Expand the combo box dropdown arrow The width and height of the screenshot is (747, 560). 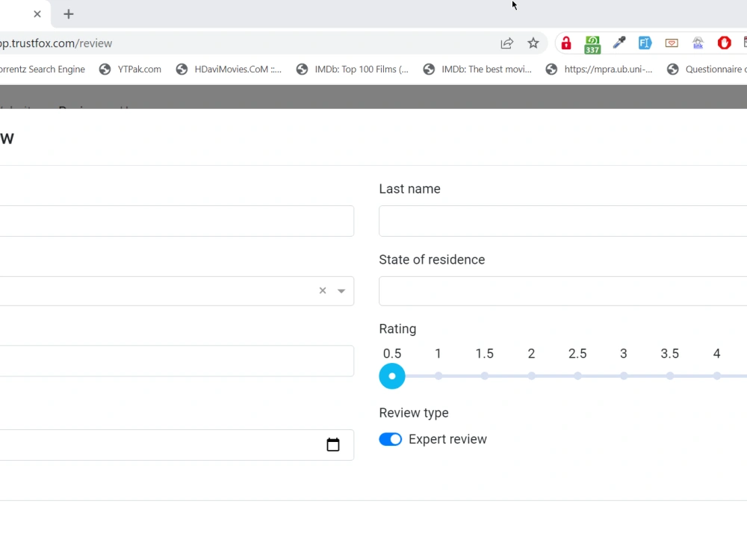click(x=341, y=290)
